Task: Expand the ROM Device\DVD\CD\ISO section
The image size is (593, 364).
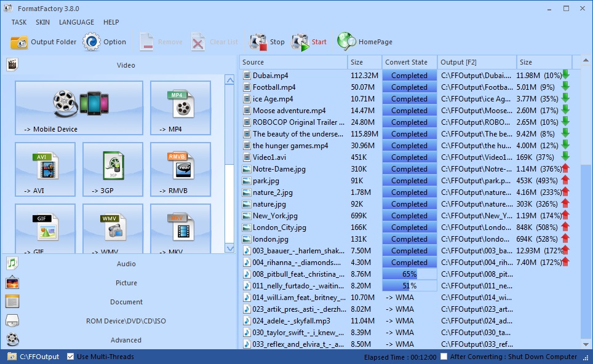Action: [x=126, y=321]
